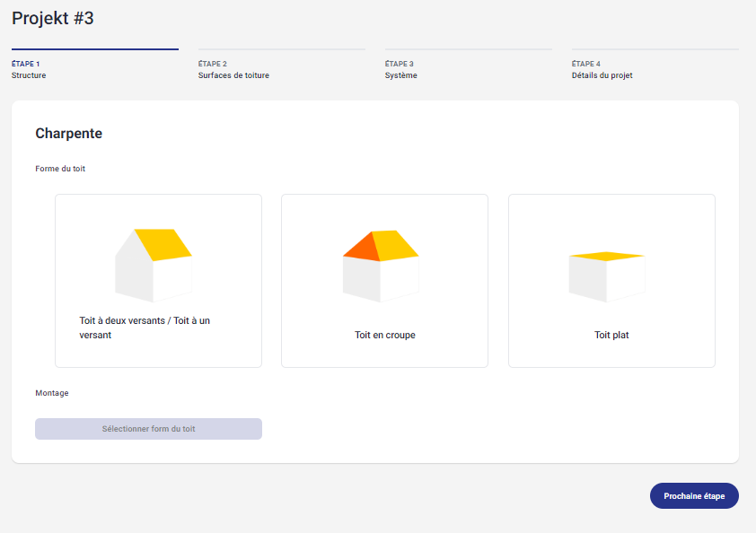Click the yellow roof surface of gable house
The height and width of the screenshot is (533, 756).
click(163, 244)
